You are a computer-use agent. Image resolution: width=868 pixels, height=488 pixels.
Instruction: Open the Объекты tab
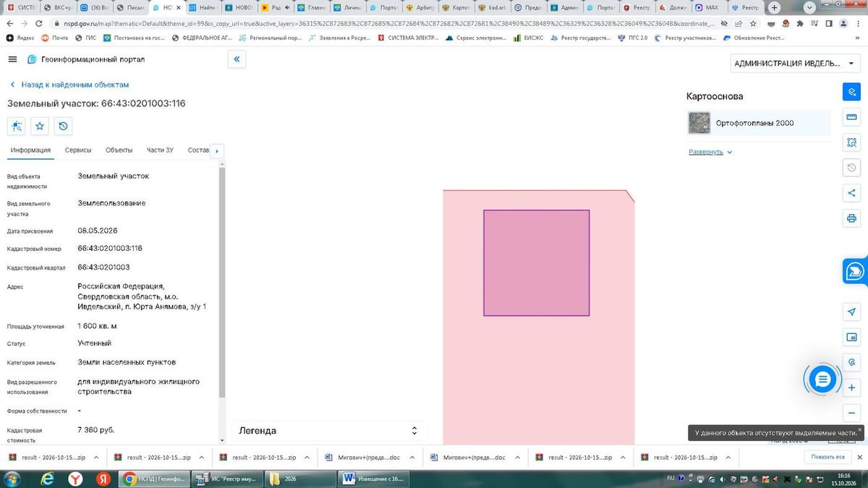click(x=119, y=150)
